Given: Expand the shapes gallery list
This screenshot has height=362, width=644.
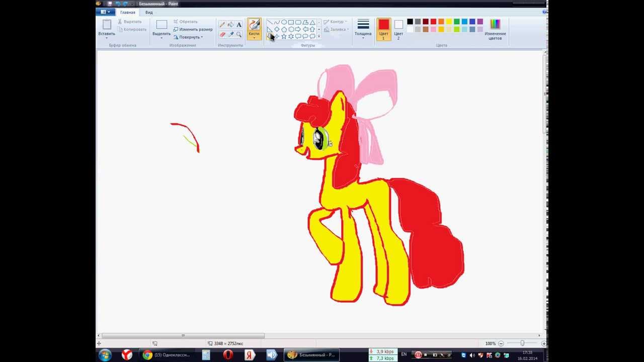Looking at the screenshot, I should click(x=318, y=36).
